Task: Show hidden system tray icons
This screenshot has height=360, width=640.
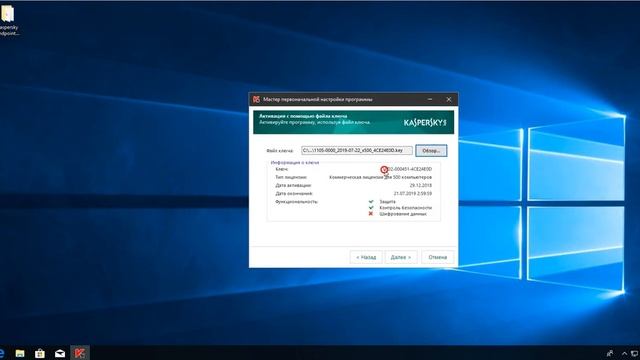Action: (624, 353)
